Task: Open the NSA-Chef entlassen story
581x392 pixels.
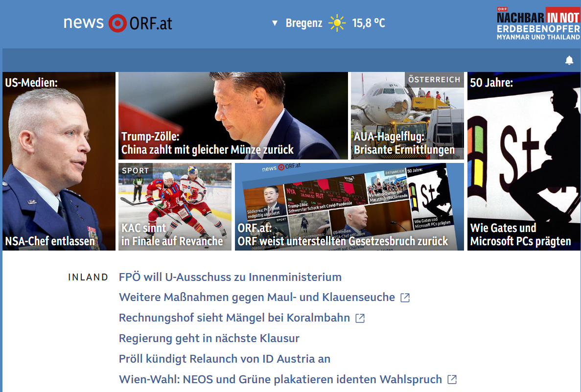Action: (x=59, y=161)
